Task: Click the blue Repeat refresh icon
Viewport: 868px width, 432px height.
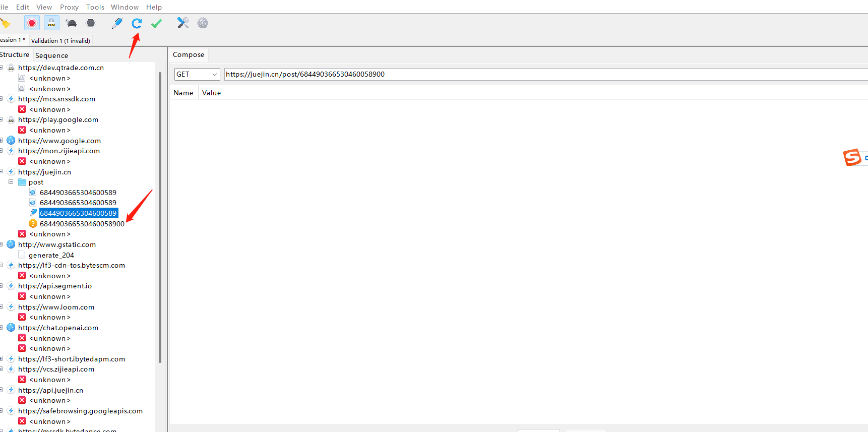Action: point(137,23)
